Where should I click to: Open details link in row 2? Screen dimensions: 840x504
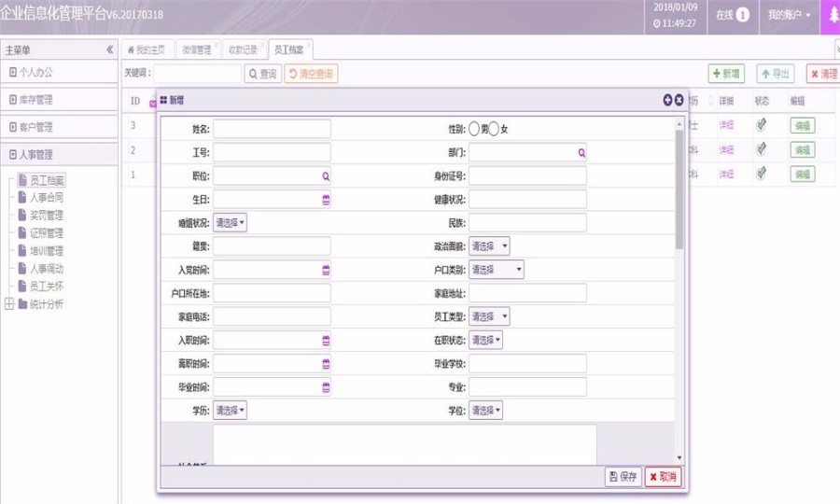(726, 149)
